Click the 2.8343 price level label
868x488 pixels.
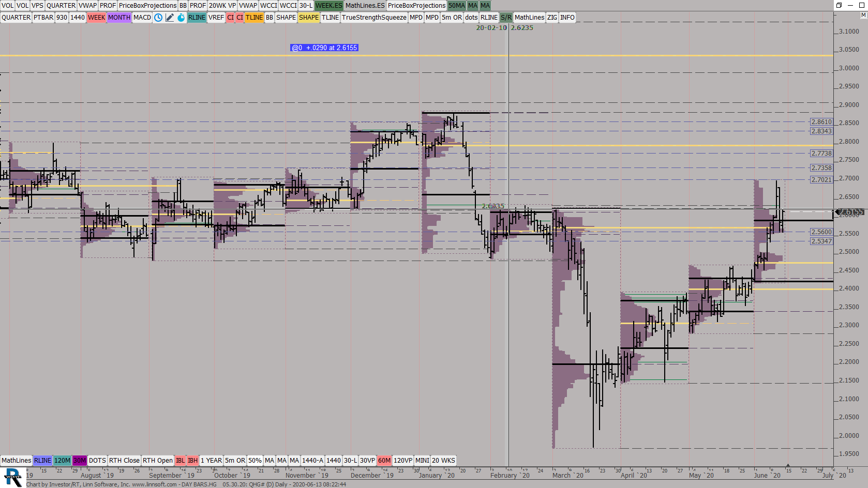click(821, 131)
